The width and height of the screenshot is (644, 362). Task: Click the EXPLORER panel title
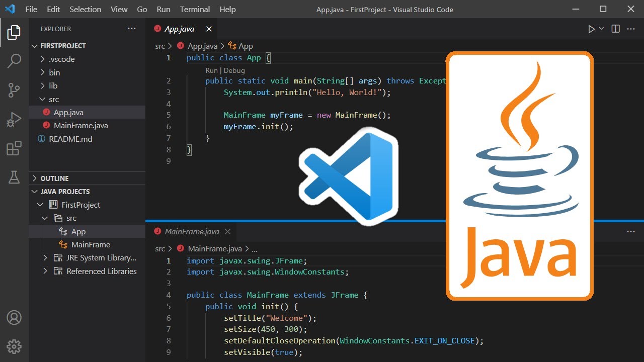click(56, 29)
